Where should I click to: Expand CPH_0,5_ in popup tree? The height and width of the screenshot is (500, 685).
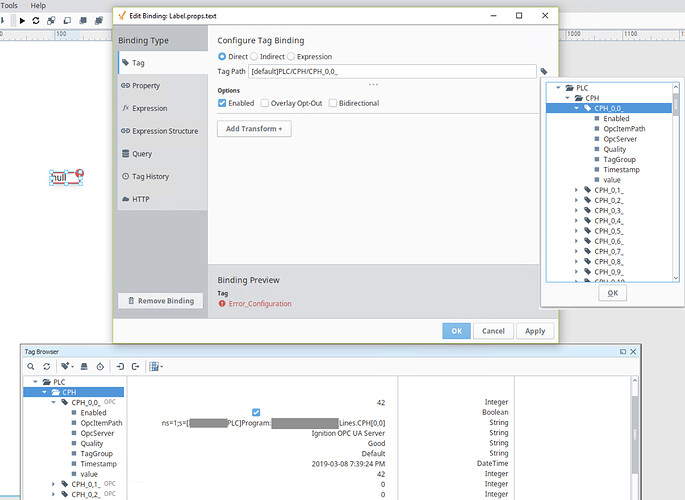pyautogui.click(x=577, y=231)
